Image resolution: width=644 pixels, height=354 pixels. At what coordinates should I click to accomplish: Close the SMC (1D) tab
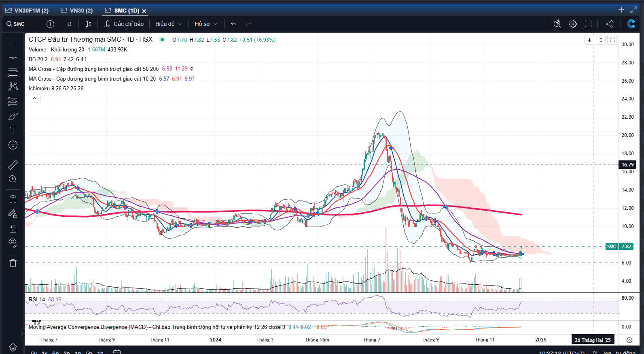(144, 11)
